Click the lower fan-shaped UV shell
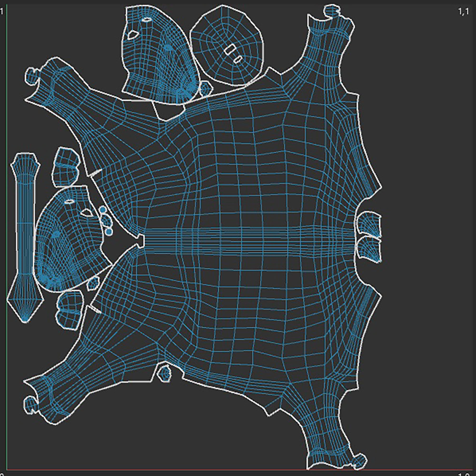This screenshot has height=476, width=476. [x=369, y=250]
